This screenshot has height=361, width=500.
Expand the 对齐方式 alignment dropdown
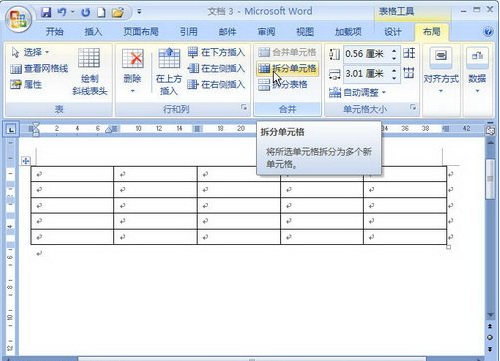coord(441,71)
